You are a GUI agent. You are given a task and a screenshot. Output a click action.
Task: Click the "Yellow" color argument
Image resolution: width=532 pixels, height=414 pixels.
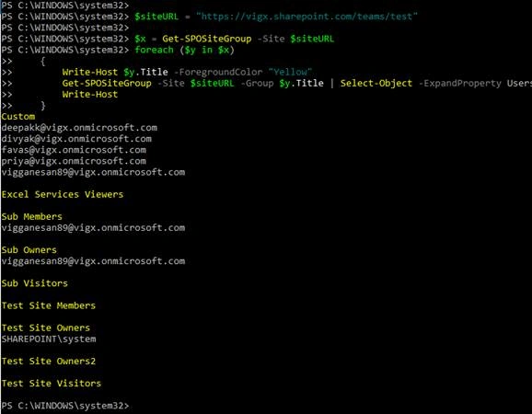290,73
